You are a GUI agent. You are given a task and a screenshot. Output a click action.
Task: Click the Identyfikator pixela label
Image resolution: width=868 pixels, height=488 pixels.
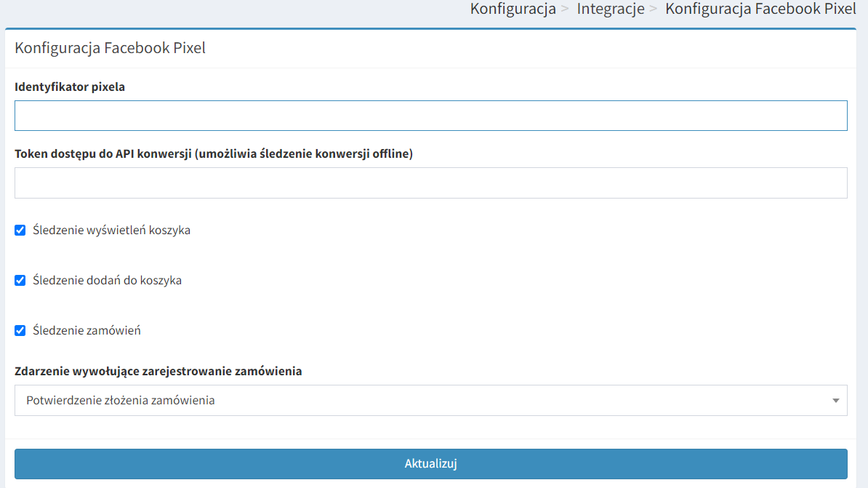(x=70, y=87)
